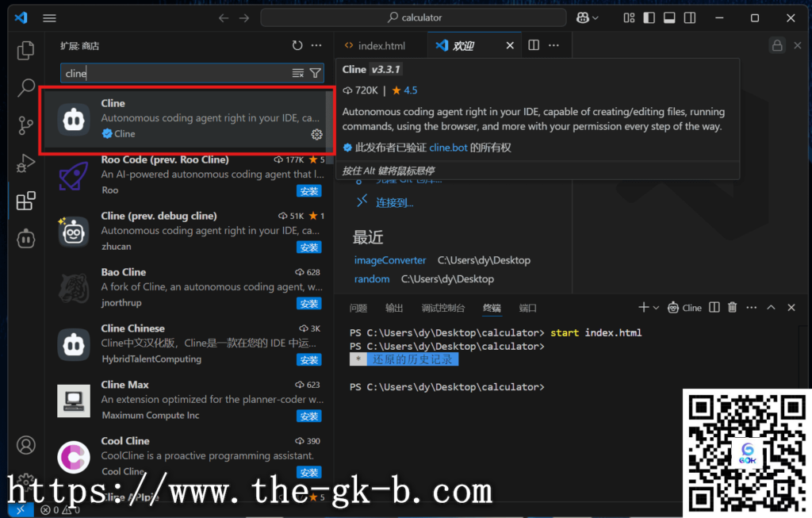Open the Source Control view
Screen dimensions: 812x518
[25, 125]
